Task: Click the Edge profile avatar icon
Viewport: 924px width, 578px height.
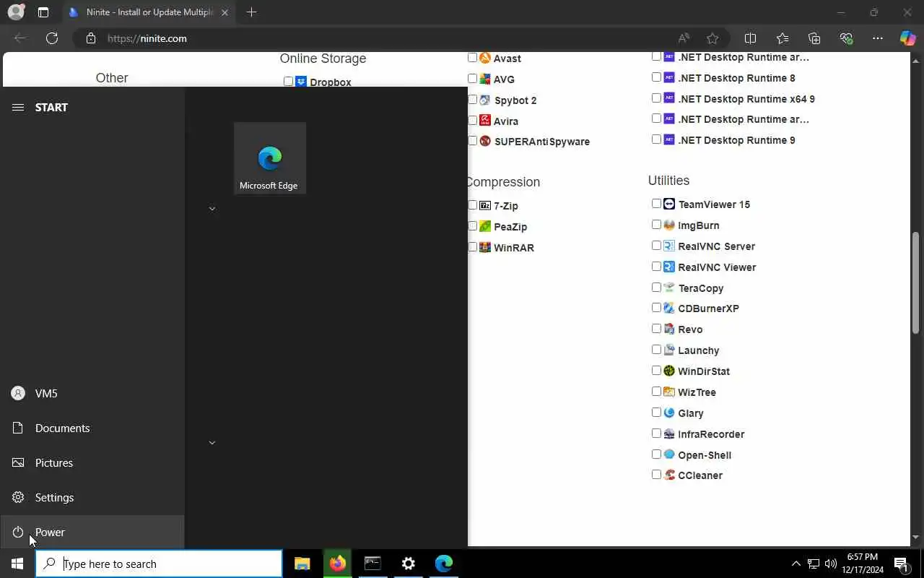Action: (x=16, y=12)
